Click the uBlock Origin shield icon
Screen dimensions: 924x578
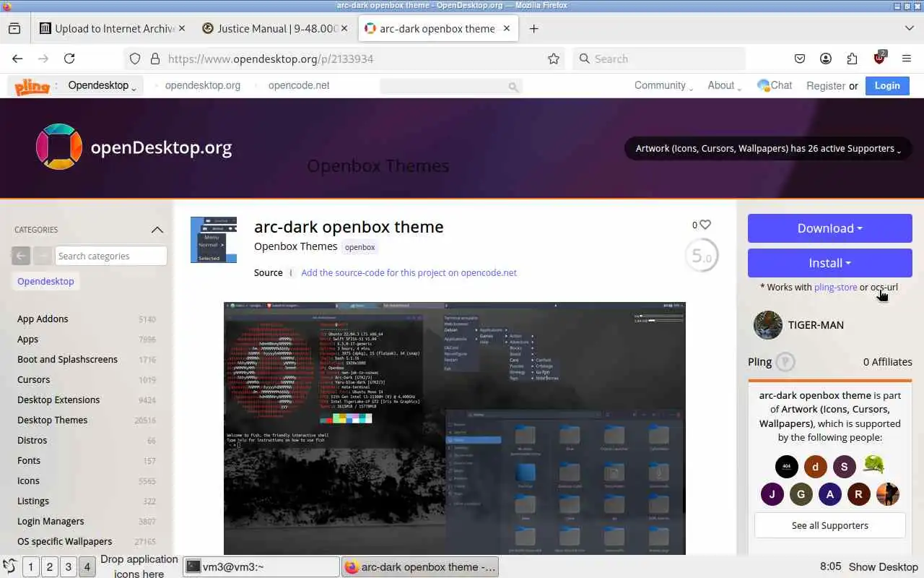(x=879, y=58)
